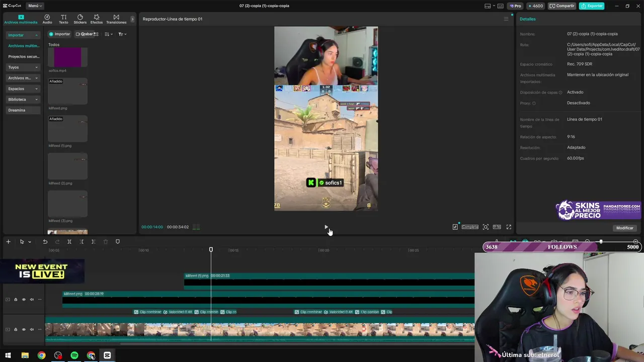
Task: Show more tabs with the arrow
Action: tap(132, 19)
